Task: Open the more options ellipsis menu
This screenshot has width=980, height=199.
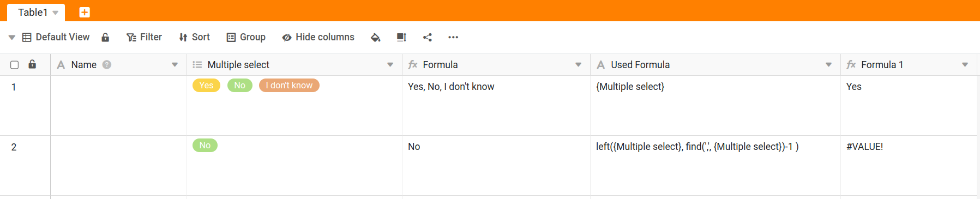Action: pos(453,37)
